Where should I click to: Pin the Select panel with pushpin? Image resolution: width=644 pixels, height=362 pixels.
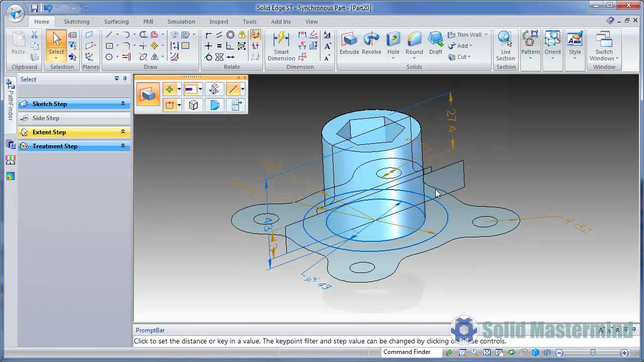tap(125, 79)
